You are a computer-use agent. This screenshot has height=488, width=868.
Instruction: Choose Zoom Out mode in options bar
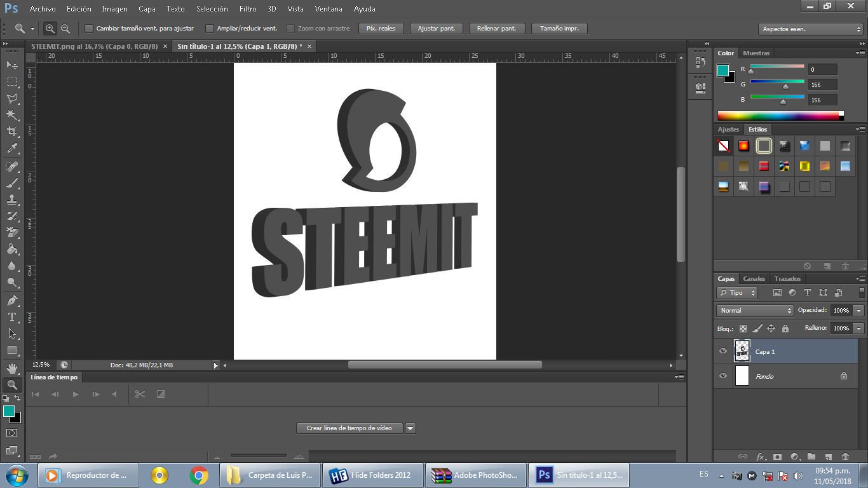65,29
